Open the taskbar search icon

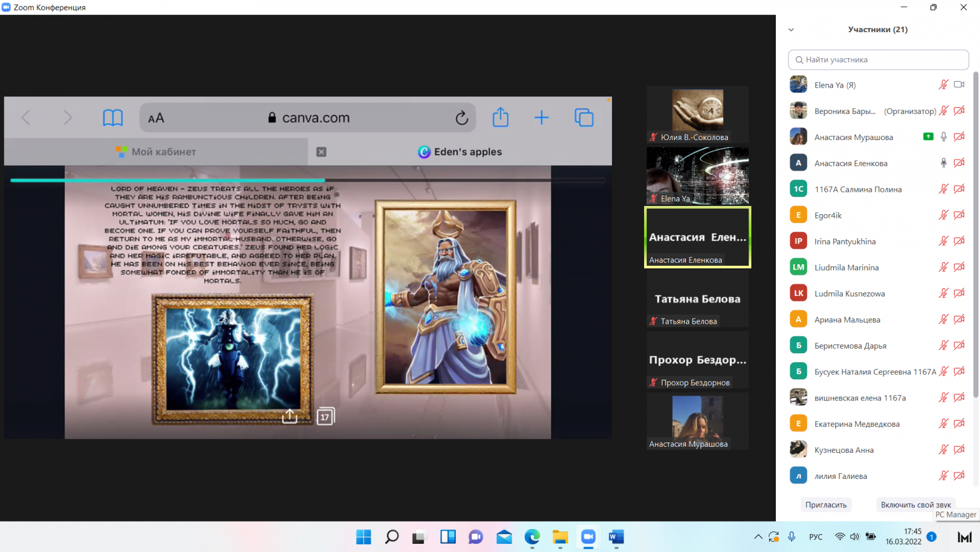coord(391,537)
